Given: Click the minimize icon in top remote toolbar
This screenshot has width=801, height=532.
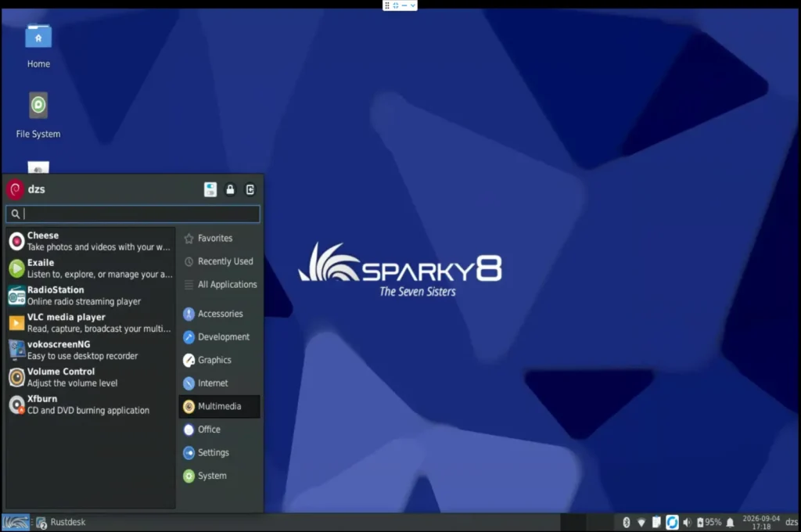Looking at the screenshot, I should [x=404, y=5].
